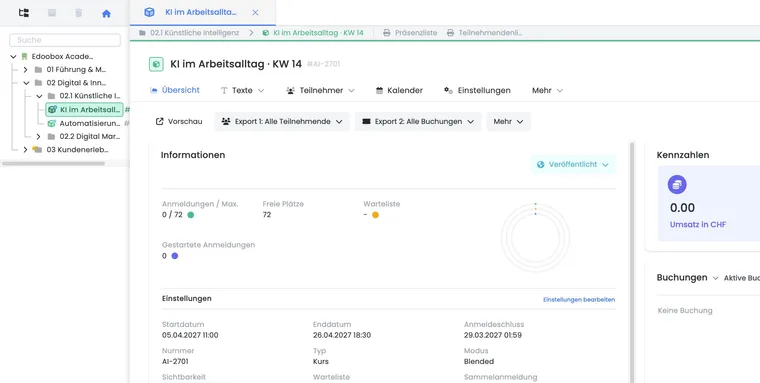Image resolution: width=760 pixels, height=383 pixels.
Task: Click the gears icon of the Einstellungen tab
Action: click(x=448, y=91)
